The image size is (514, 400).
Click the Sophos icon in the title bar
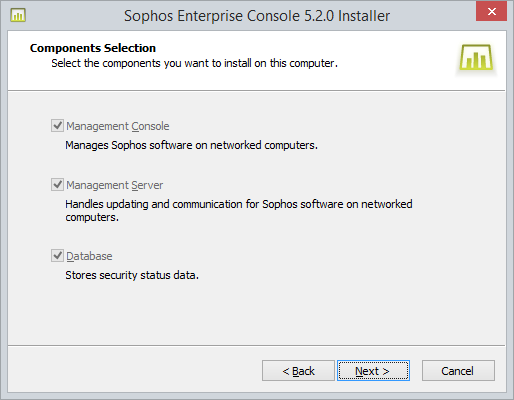coord(18,15)
